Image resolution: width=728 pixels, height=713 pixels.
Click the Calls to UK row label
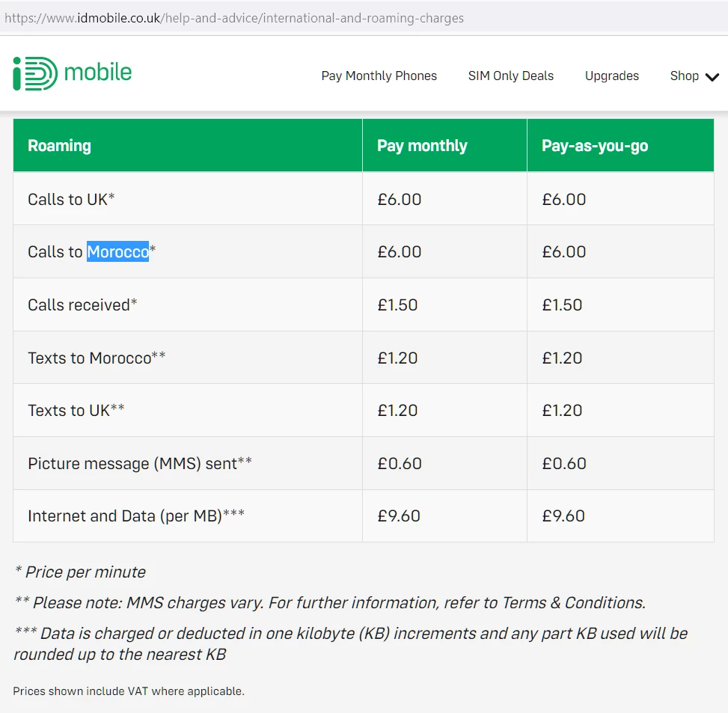point(71,199)
